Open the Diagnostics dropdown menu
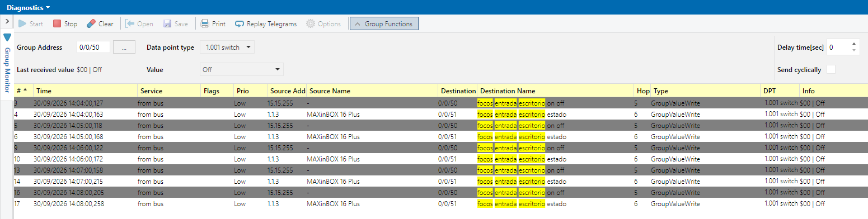Viewport: 868px width, 219px height. pos(29,7)
